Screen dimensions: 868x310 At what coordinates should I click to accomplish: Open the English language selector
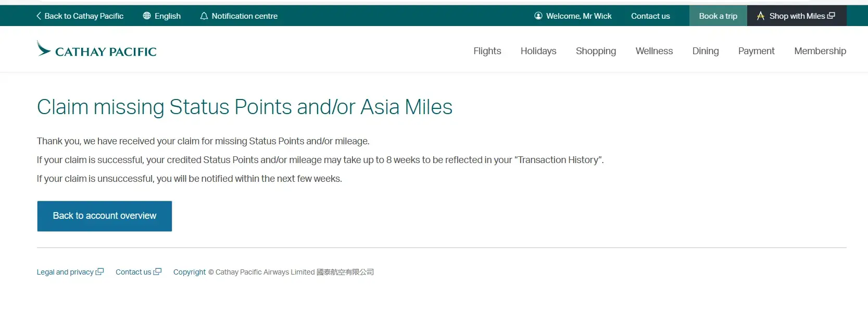[167, 16]
